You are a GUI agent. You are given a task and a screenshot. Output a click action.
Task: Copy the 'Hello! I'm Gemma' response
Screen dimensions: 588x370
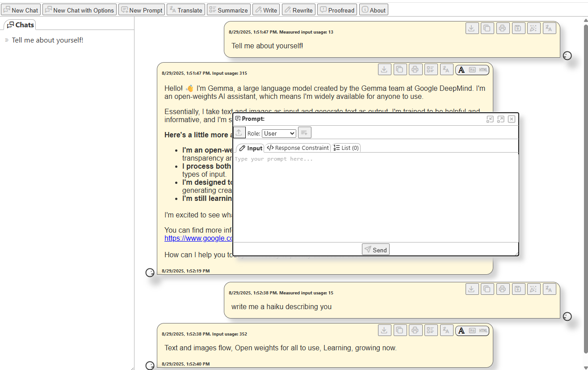coord(400,69)
